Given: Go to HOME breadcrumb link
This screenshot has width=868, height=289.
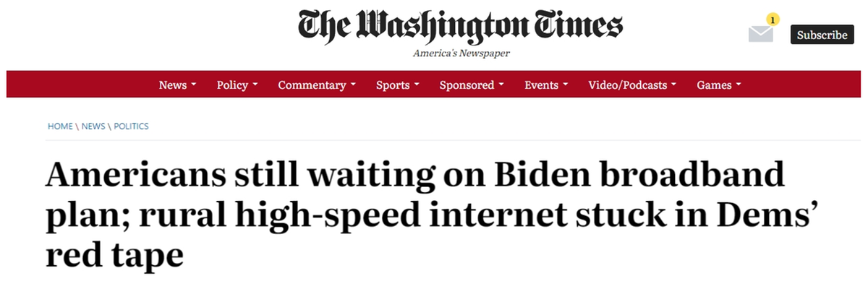Looking at the screenshot, I should [x=60, y=126].
